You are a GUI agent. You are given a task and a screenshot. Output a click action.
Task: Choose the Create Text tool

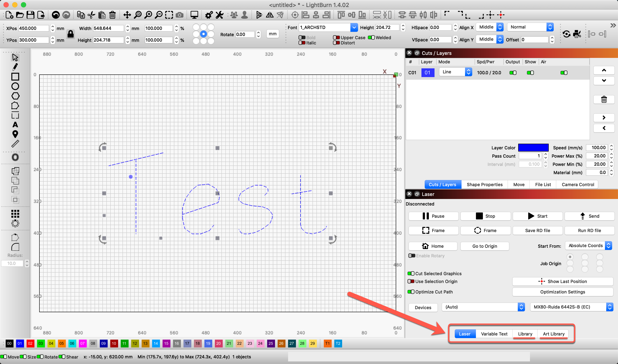click(15, 125)
